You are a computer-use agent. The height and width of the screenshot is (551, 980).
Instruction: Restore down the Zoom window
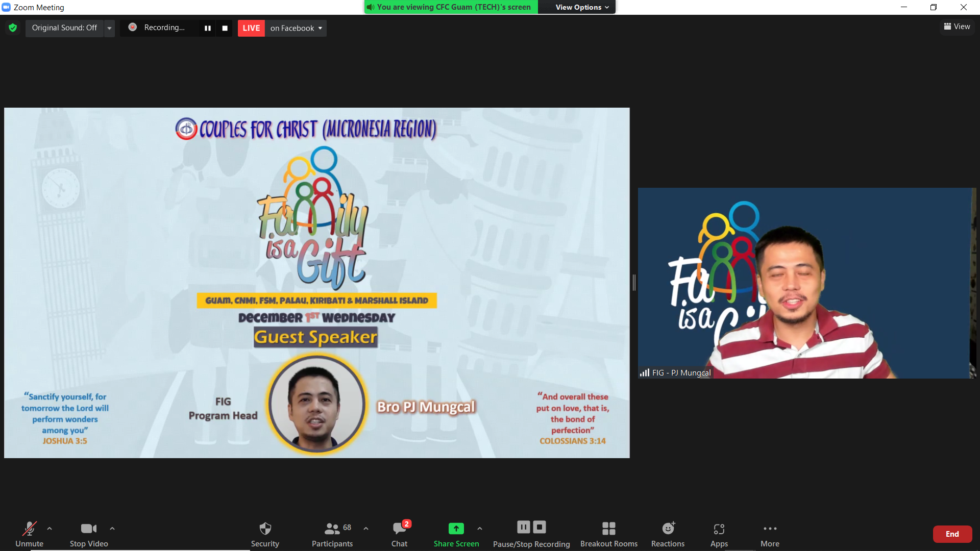point(934,7)
